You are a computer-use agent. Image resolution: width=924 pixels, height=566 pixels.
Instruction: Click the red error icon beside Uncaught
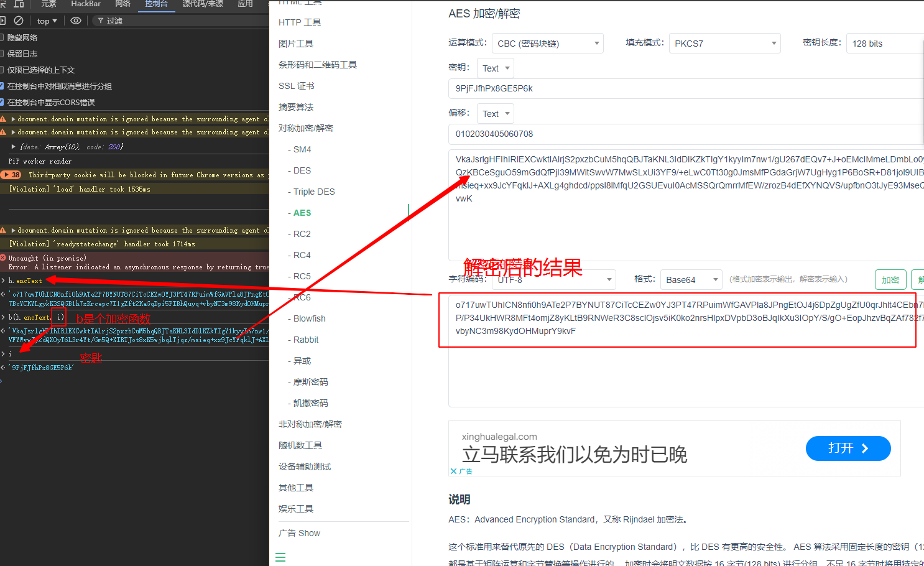point(3,257)
